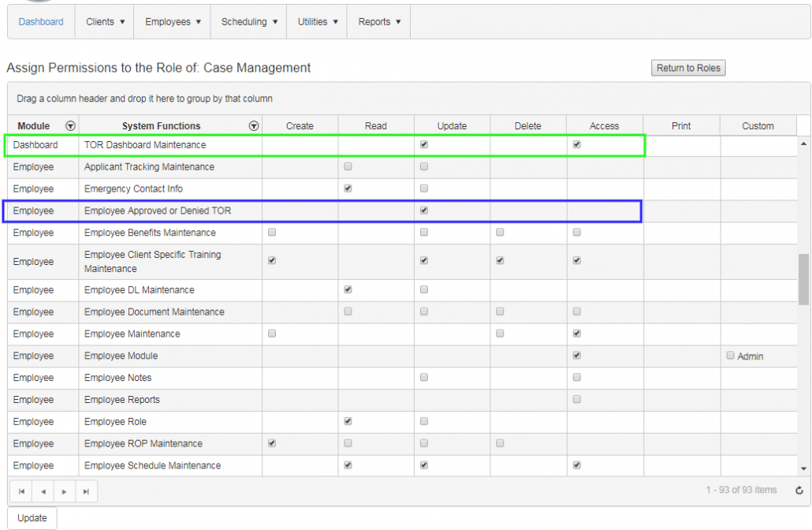Open the Module column filter
This screenshot has width=812, height=530.
pyautogui.click(x=70, y=125)
